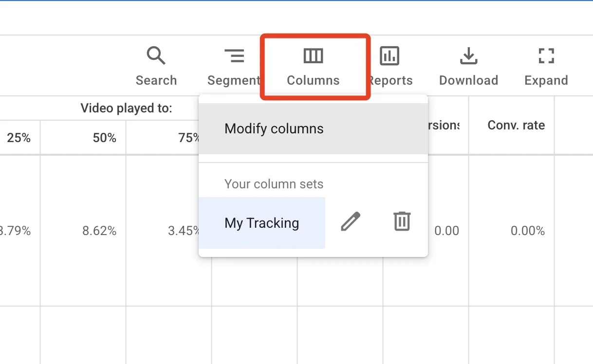
Task: Click the Download arrow icon
Action: click(x=468, y=56)
